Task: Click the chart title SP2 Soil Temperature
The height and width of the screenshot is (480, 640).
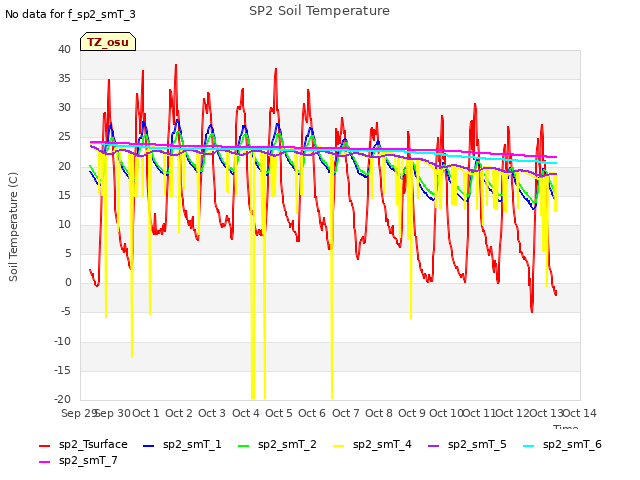Action: (319, 11)
